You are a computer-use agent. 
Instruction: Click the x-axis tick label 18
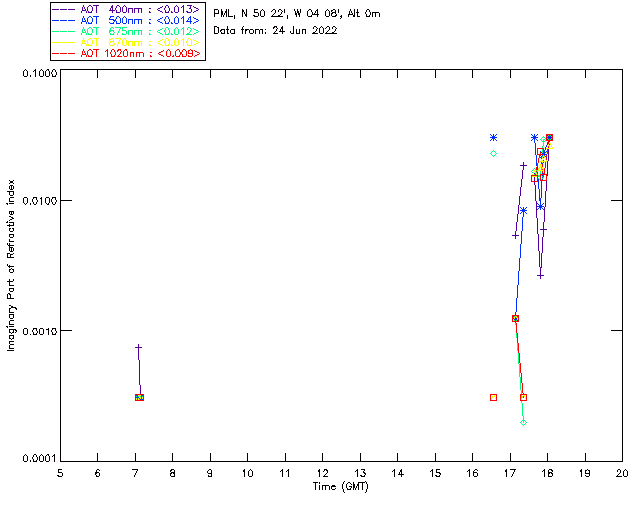point(548,473)
